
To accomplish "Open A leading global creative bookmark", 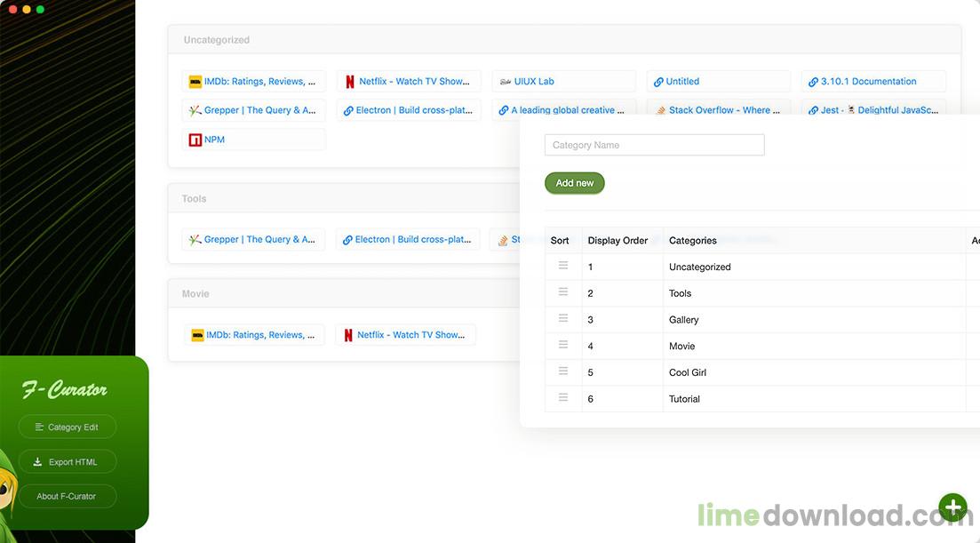I will (564, 108).
